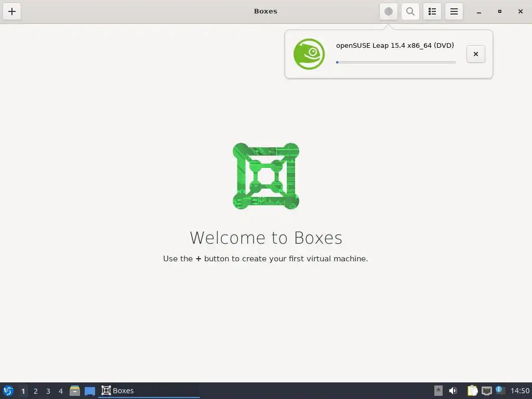Toggle the downloads progress button in the header

click(x=389, y=11)
